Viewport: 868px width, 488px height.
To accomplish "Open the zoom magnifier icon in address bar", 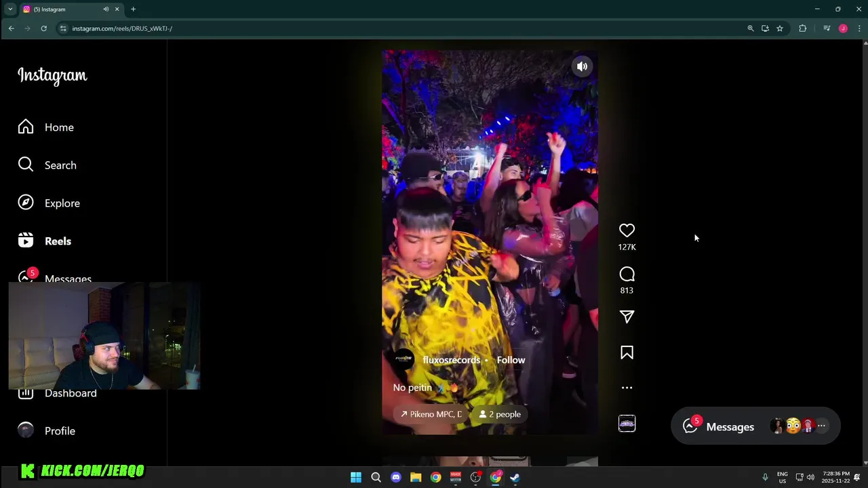I will 750,28.
